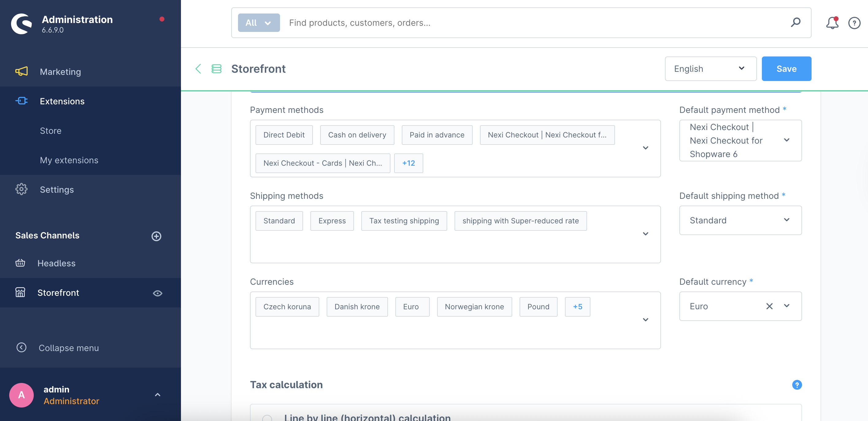Open Marketing via megaphone icon
Viewport: 868px width, 421px height.
[21, 71]
